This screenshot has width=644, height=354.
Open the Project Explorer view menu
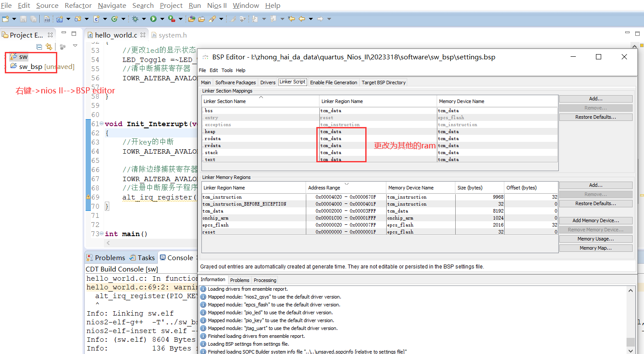tap(75, 45)
